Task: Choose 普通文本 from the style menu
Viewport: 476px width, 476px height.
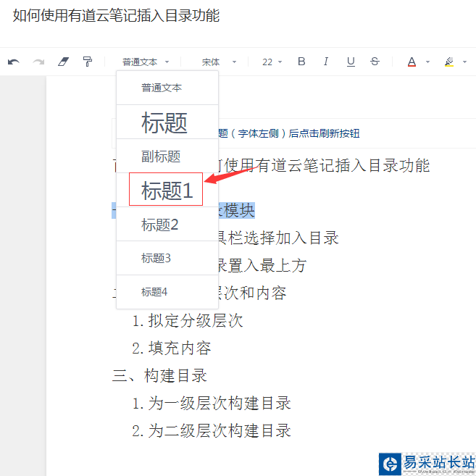Action: tap(167, 88)
